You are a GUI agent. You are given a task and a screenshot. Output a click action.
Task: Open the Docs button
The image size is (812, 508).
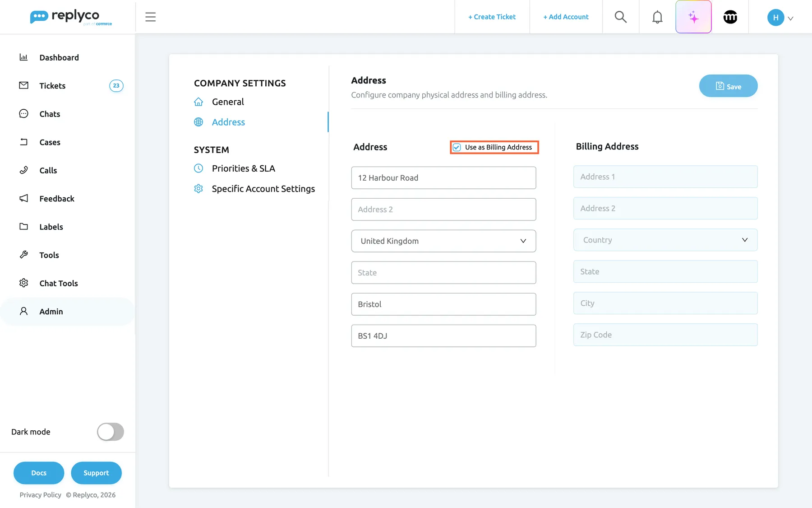[39, 473]
